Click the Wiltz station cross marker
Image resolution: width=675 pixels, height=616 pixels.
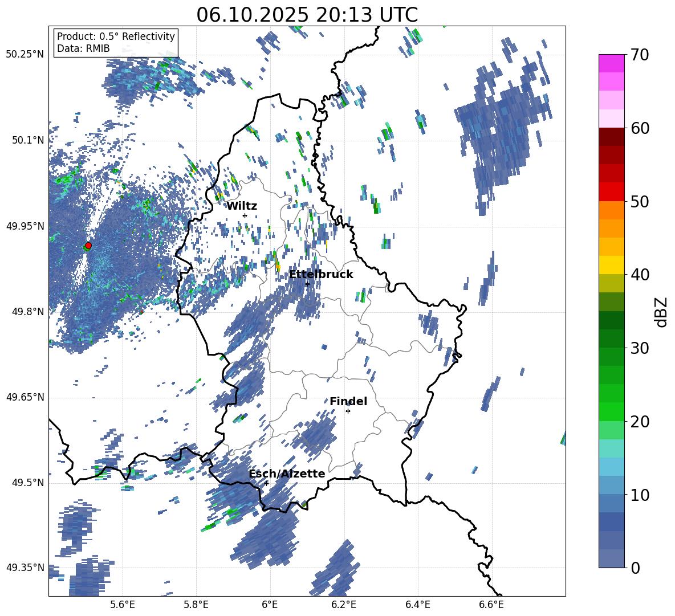(x=245, y=215)
